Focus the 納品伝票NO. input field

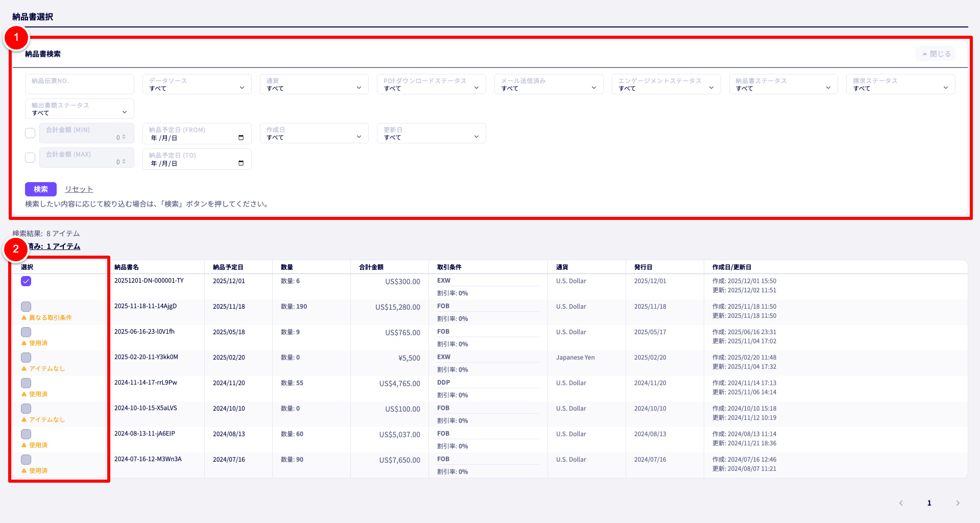(x=79, y=84)
